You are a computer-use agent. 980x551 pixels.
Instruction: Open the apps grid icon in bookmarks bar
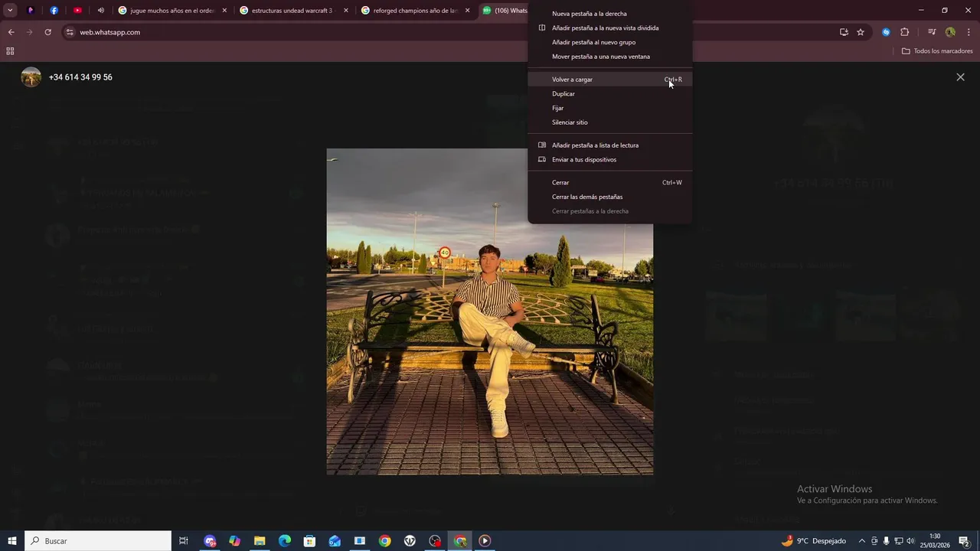pyautogui.click(x=10, y=51)
